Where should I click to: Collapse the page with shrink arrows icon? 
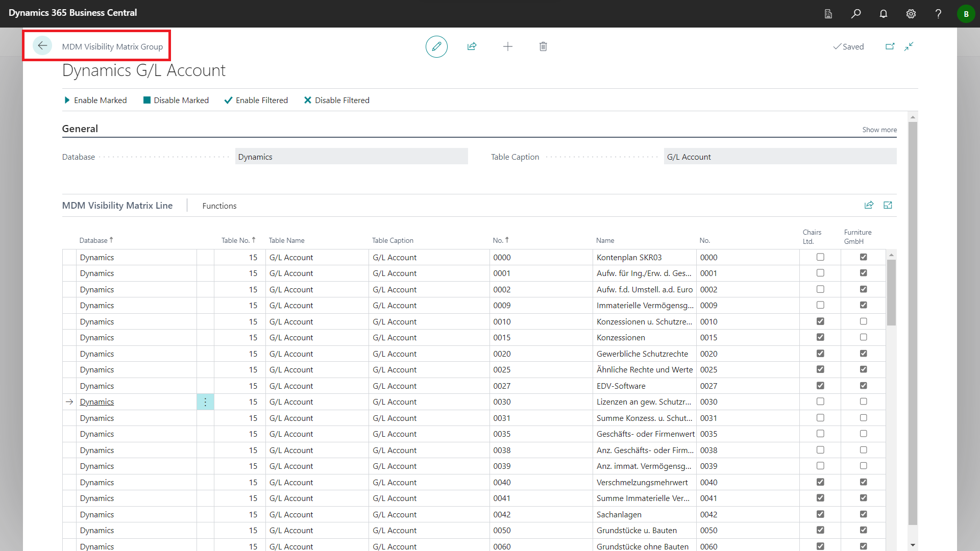coord(909,46)
